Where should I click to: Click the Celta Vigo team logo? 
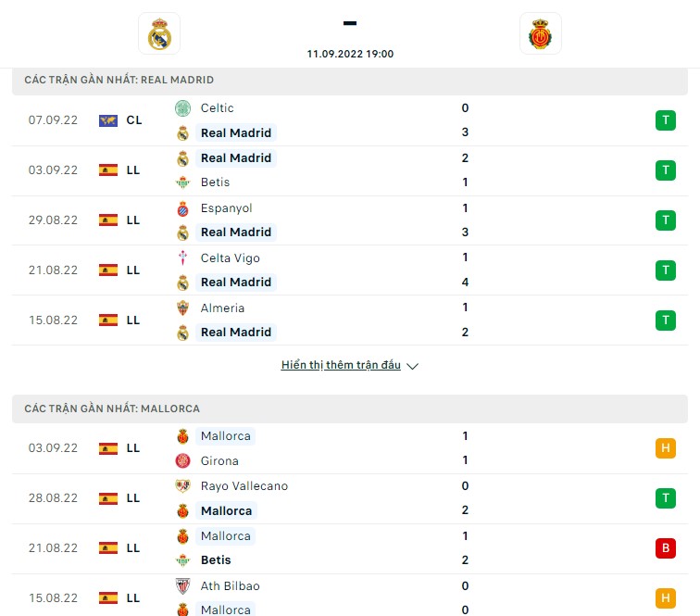coord(182,258)
